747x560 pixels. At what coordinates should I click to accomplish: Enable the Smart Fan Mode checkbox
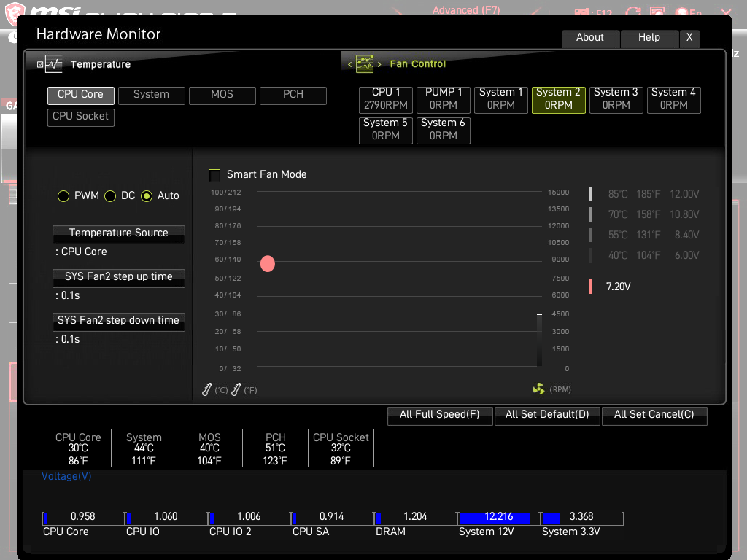click(x=214, y=175)
